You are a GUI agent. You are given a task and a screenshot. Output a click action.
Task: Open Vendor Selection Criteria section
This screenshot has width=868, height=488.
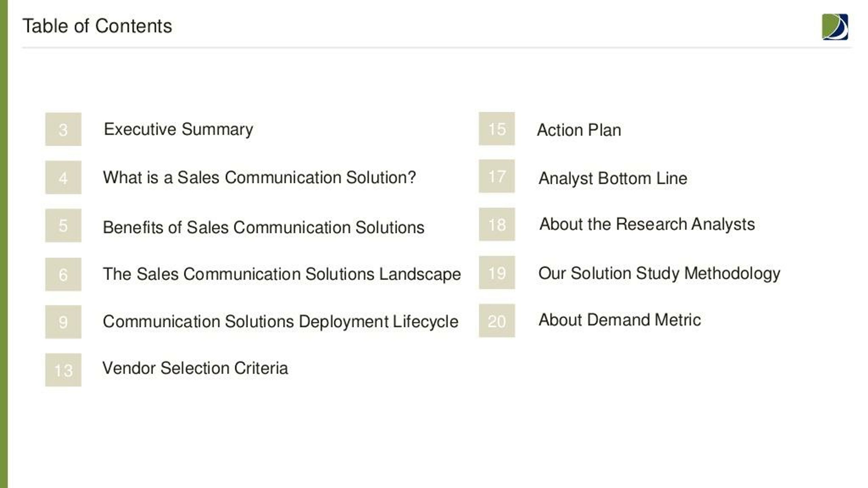click(195, 368)
